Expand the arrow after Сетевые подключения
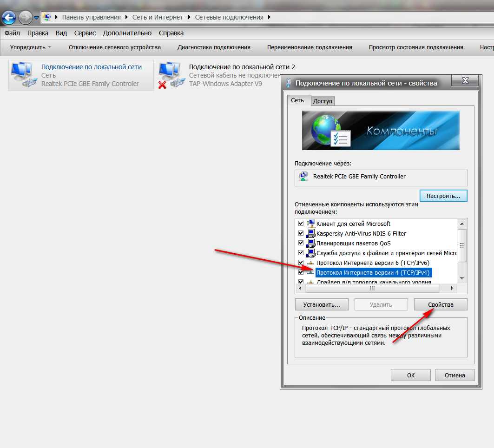494x448 pixels. 269,17
